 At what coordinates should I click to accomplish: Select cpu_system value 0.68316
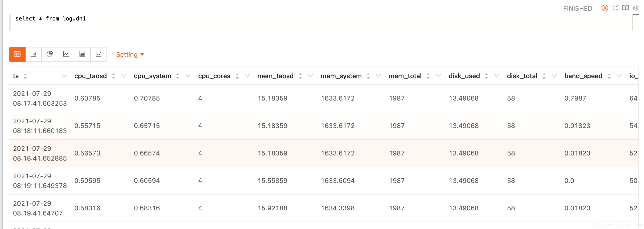[147, 209]
